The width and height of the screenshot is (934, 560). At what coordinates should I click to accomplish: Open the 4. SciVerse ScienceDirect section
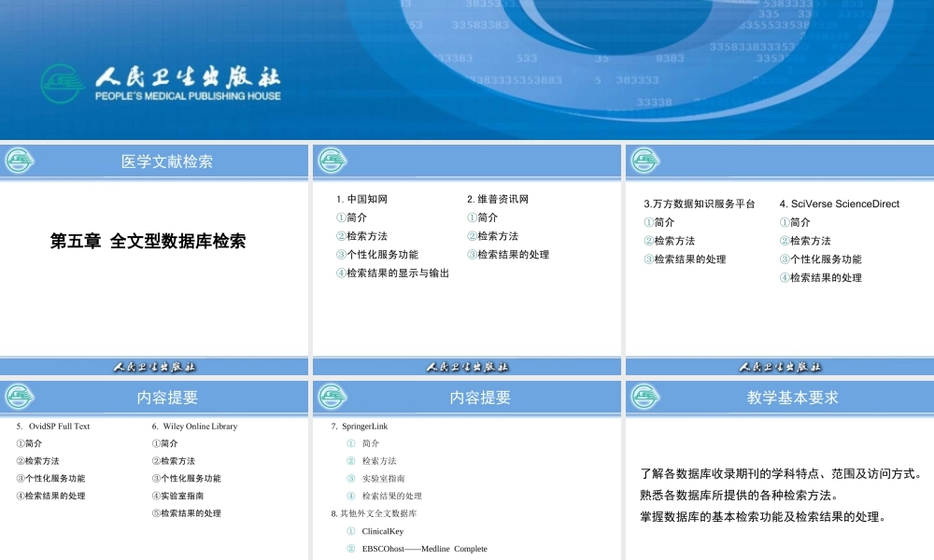point(838,203)
